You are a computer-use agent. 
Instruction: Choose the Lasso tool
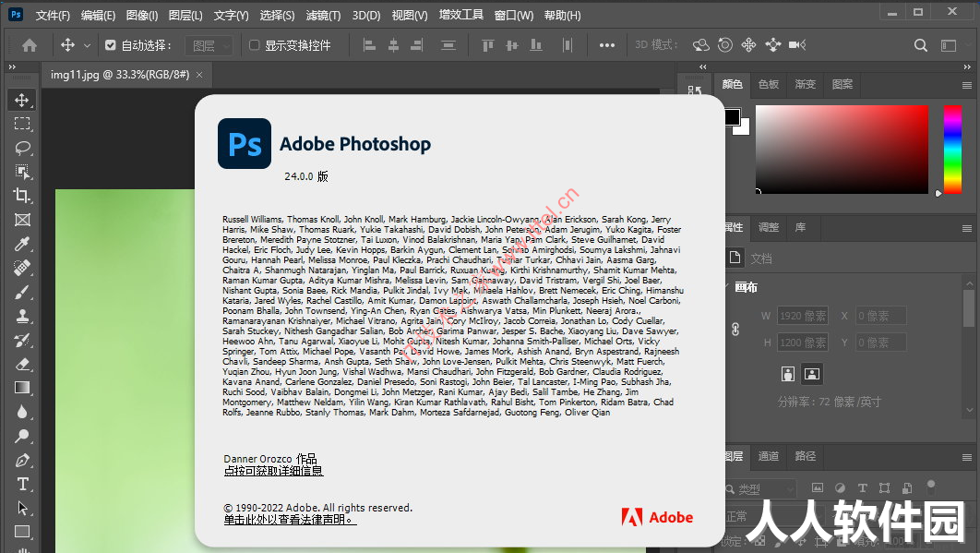(22, 148)
